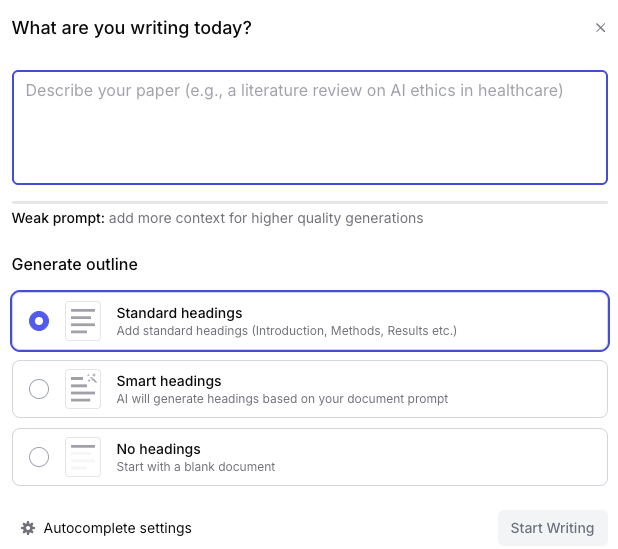Close the writing prompt dialog
618x549 pixels.
coord(600,28)
